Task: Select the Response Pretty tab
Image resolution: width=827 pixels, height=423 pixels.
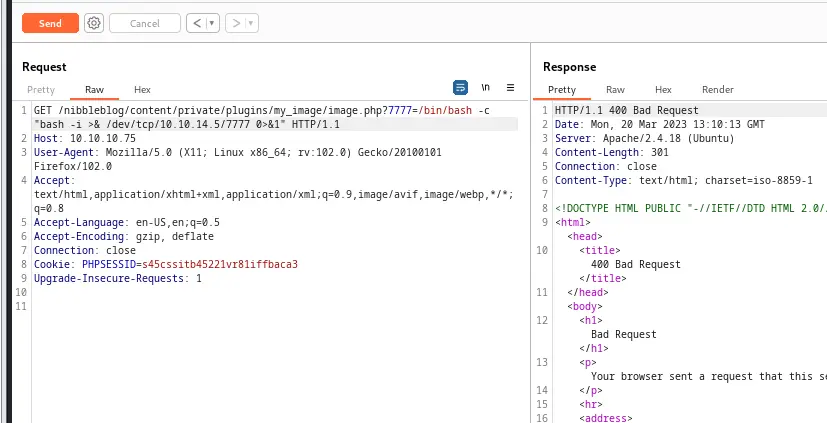Action: coord(562,90)
